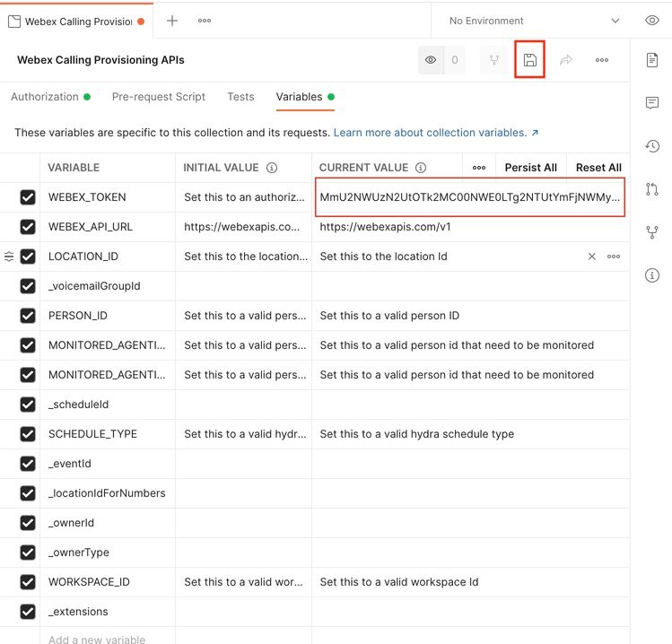Screen dimensions: 672x644
Task: Open the Forks icon in right sidebar
Action: (x=652, y=232)
